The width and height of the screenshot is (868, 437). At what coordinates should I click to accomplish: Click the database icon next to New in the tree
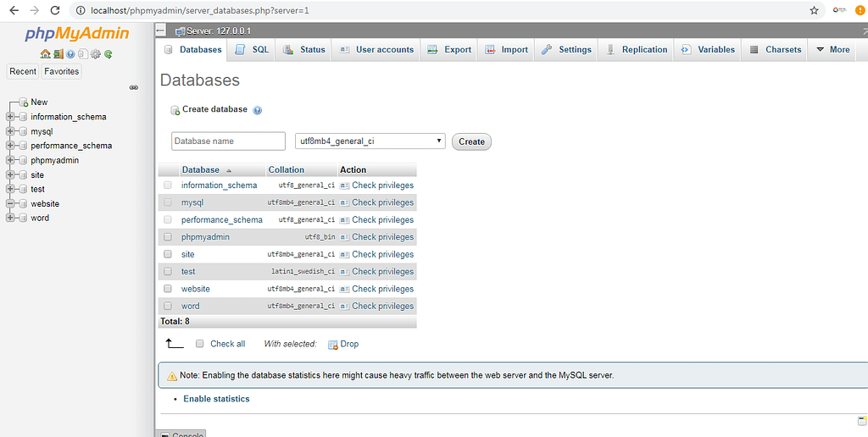[x=23, y=102]
